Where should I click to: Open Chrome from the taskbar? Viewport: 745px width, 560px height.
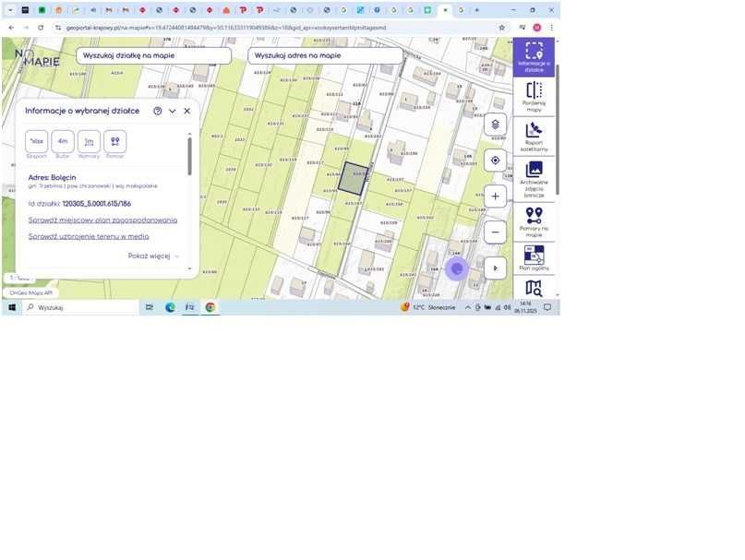coord(210,307)
